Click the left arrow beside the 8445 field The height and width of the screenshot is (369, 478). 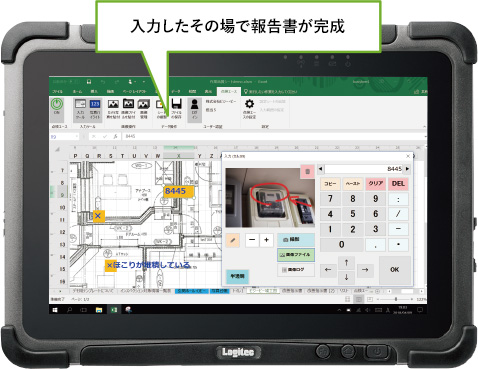[x=320, y=169]
